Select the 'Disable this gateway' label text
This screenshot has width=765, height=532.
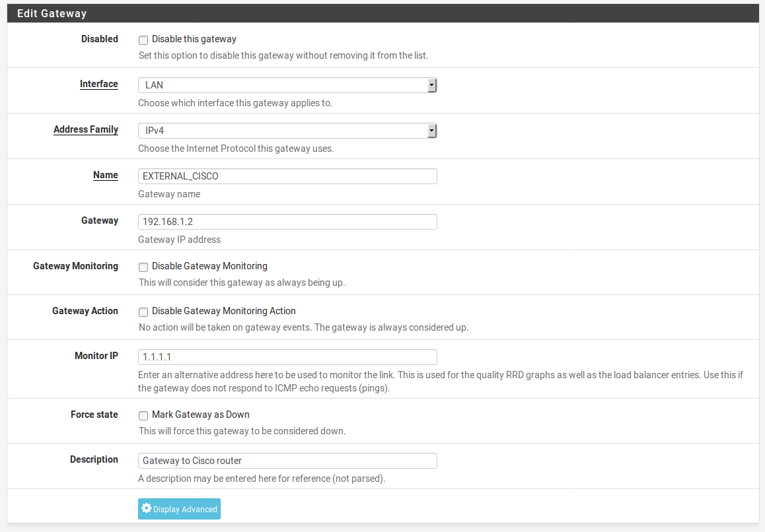(194, 39)
